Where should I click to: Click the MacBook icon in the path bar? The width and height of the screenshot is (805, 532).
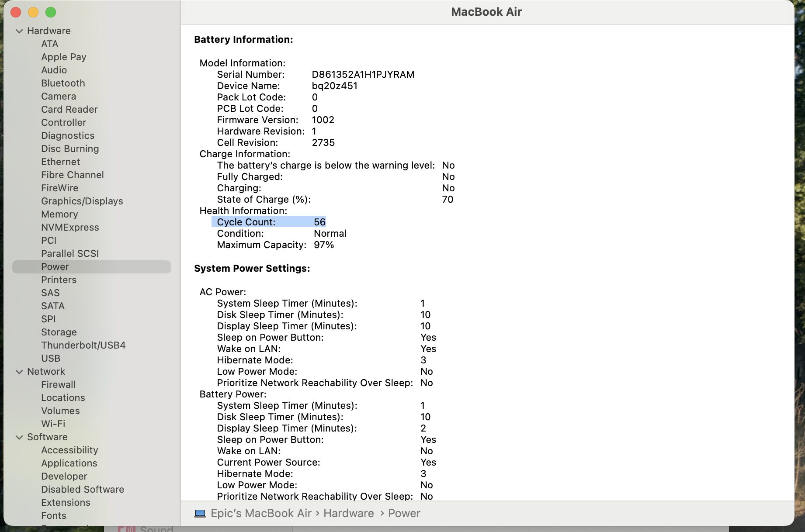pos(200,514)
